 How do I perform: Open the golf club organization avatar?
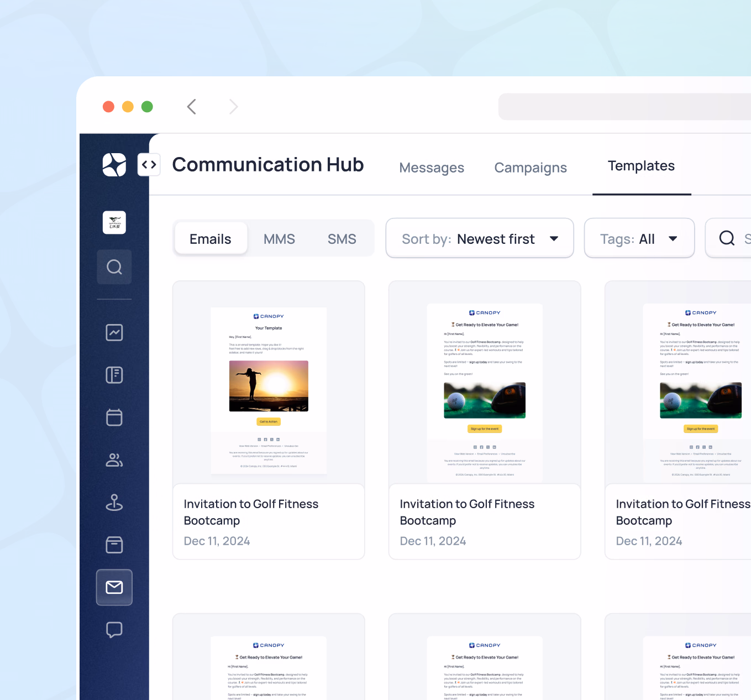point(114,222)
